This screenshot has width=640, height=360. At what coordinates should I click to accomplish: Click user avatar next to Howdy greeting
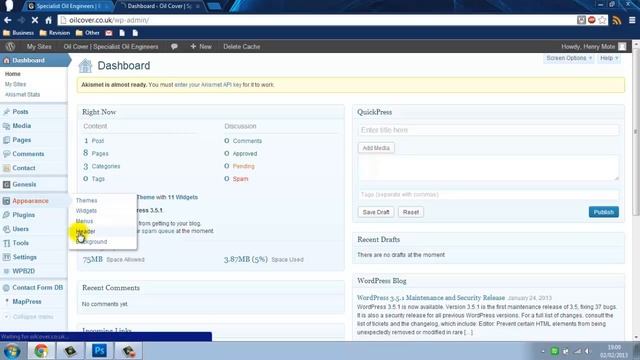pyautogui.click(x=622, y=47)
